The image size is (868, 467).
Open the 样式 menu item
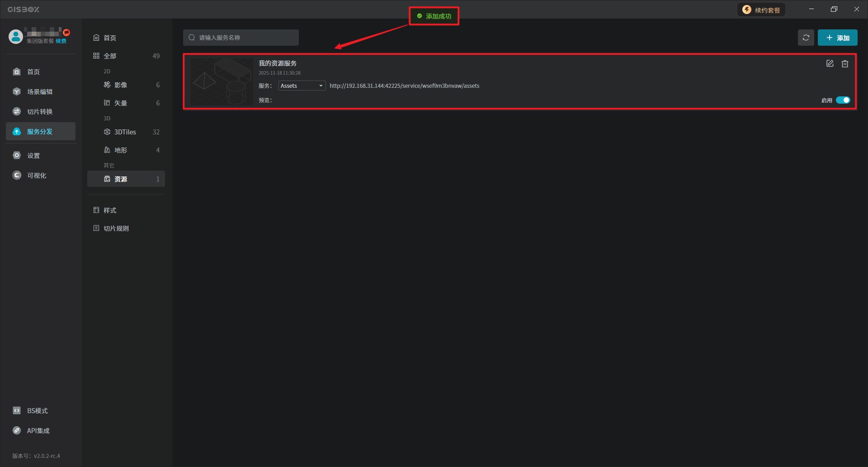click(110, 210)
